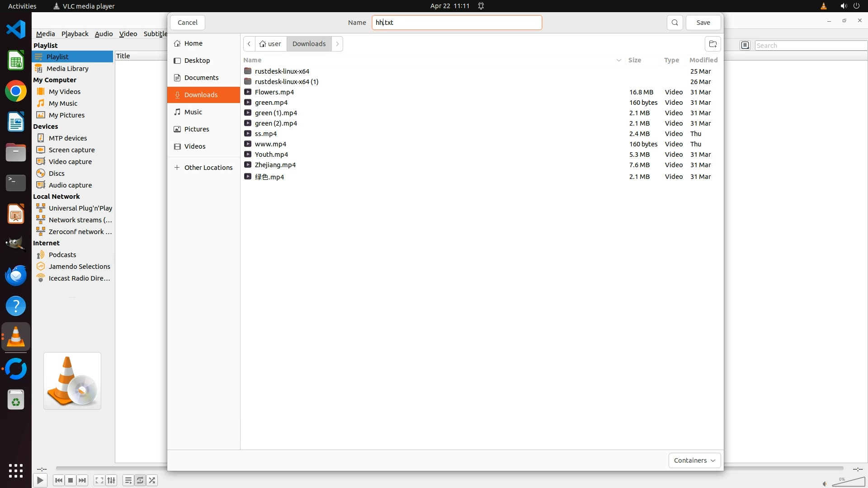Open the Containers file type dropdown
The image size is (868, 488).
pyautogui.click(x=694, y=460)
